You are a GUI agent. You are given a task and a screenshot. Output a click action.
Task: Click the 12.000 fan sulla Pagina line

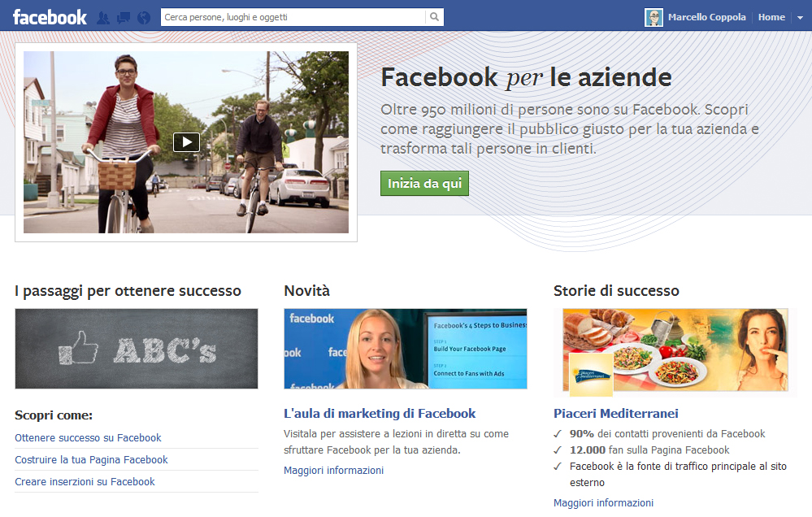[x=649, y=450]
